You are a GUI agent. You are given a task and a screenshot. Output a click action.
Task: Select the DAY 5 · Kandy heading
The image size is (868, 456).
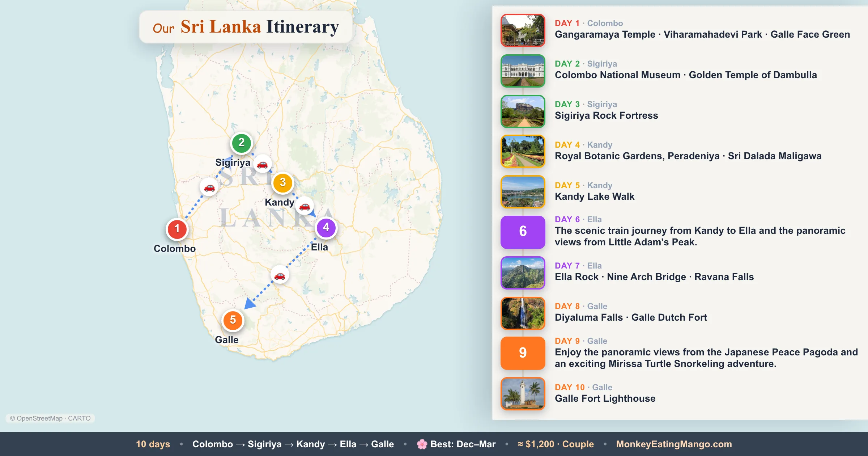click(584, 185)
